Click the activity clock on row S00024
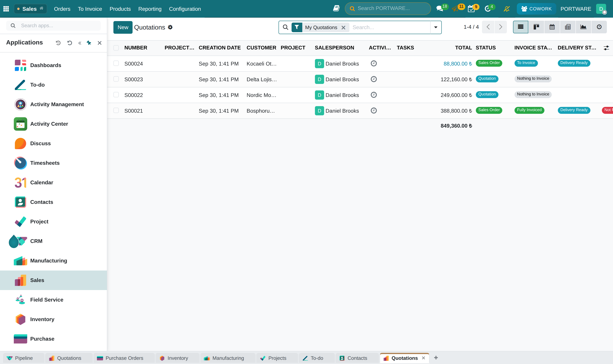613x364 pixels. click(374, 64)
